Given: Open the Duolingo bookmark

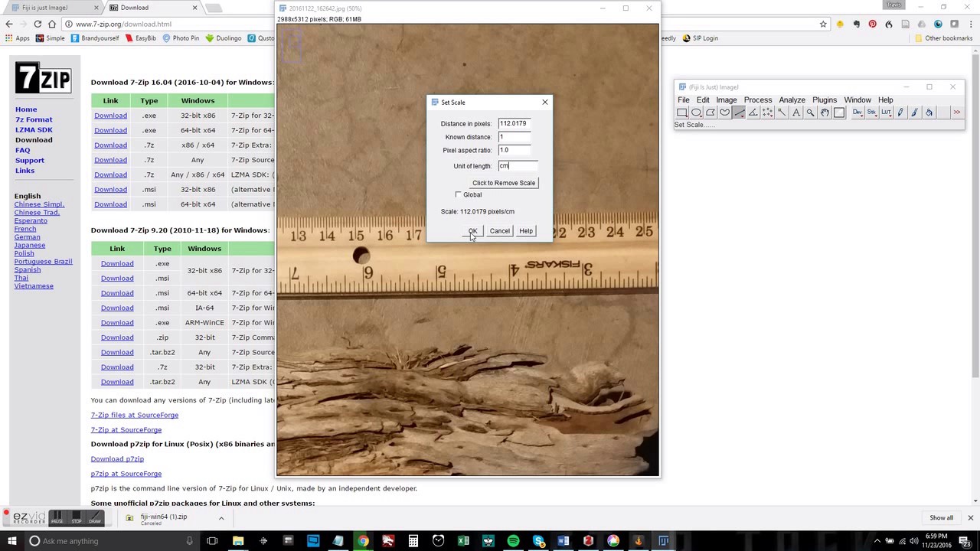Looking at the screenshot, I should pos(224,38).
